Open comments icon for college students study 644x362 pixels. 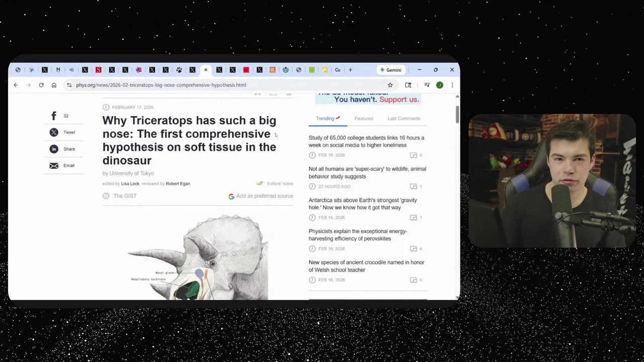tap(414, 155)
